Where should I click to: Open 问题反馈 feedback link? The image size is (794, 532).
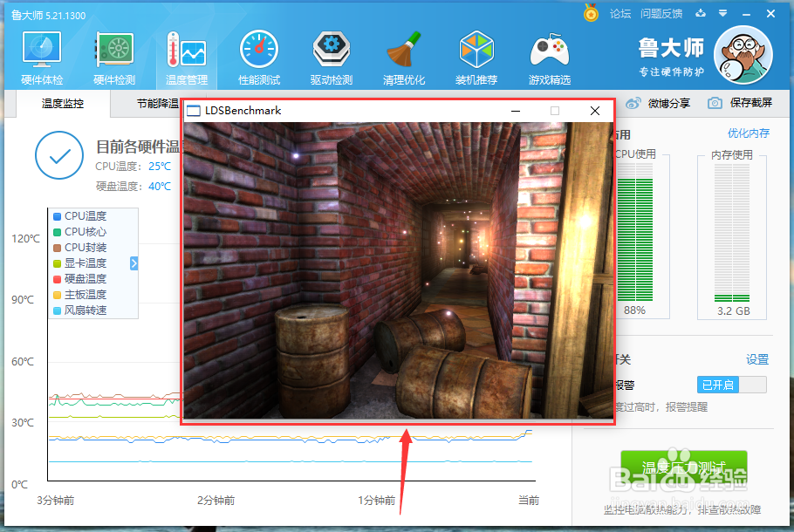661,14
